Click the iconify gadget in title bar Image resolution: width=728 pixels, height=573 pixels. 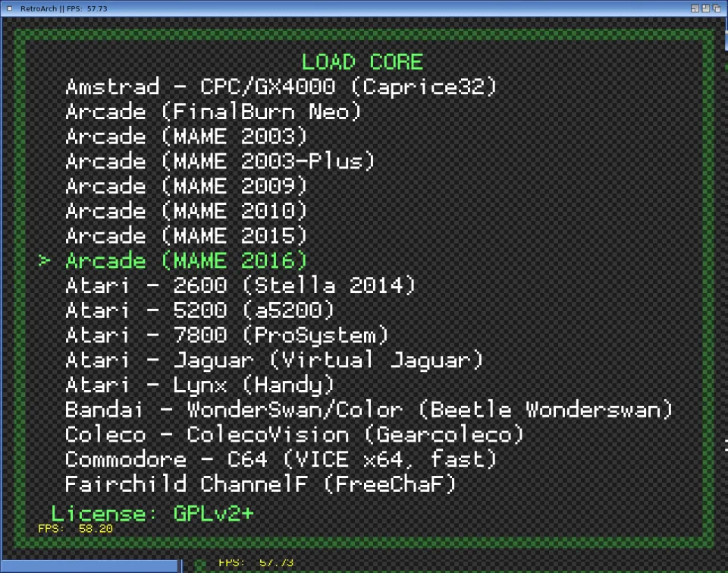tap(695, 8)
